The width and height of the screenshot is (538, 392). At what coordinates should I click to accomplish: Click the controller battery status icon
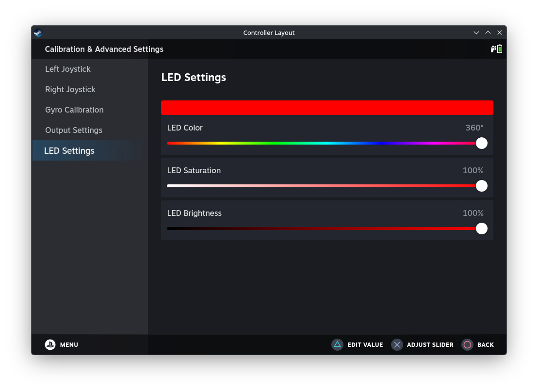point(496,49)
